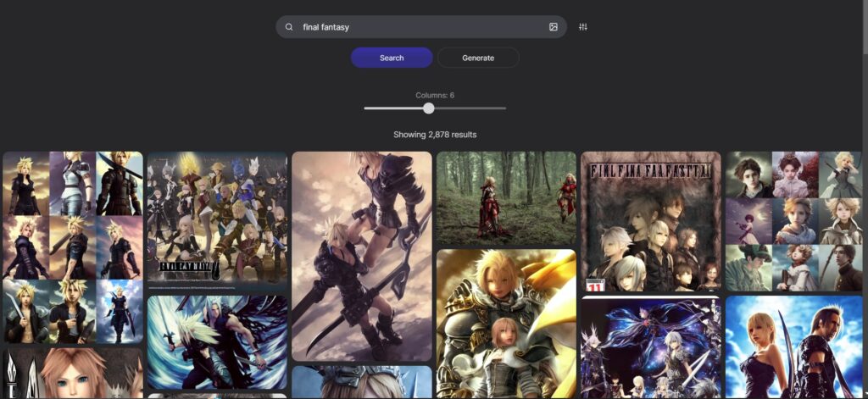Click the magnifier icon in the search bar
The width and height of the screenshot is (868, 399).
289,27
